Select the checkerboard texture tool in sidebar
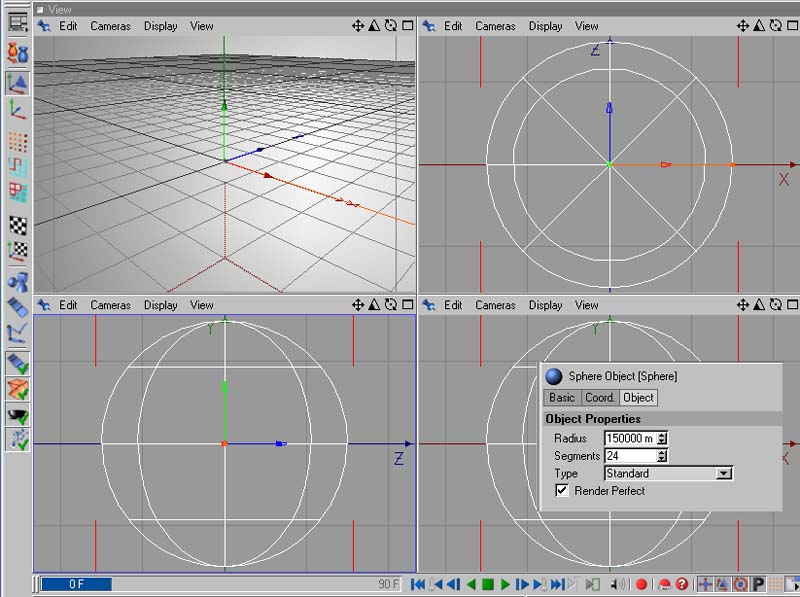Screen dimensions: 800x597 pyautogui.click(x=18, y=225)
